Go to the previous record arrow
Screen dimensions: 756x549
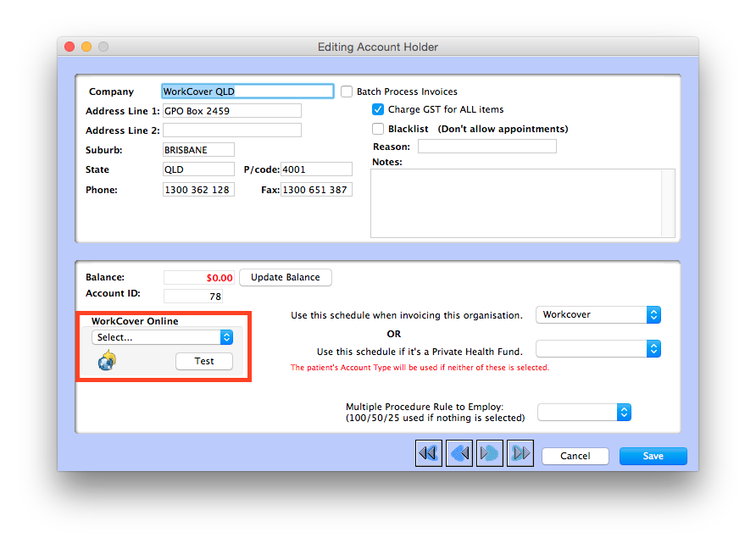tap(459, 452)
